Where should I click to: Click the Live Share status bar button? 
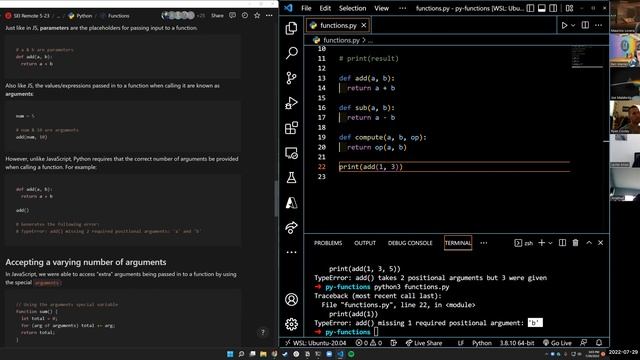424,343
